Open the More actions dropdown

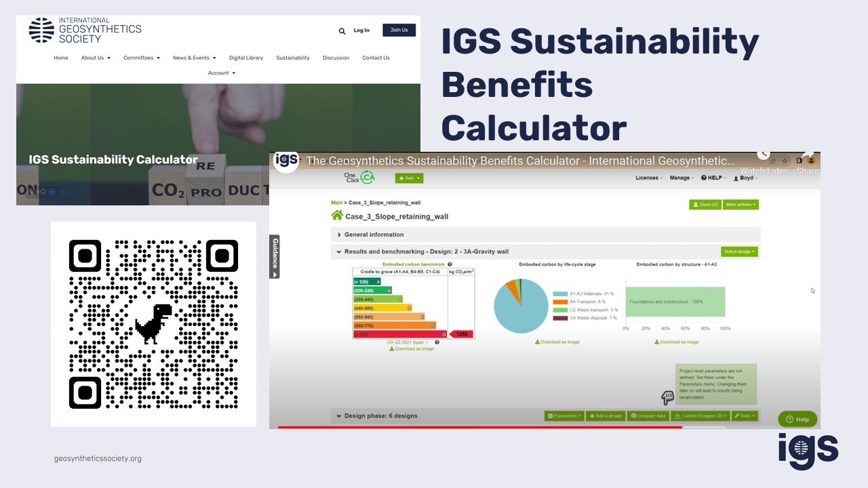pyautogui.click(x=741, y=204)
